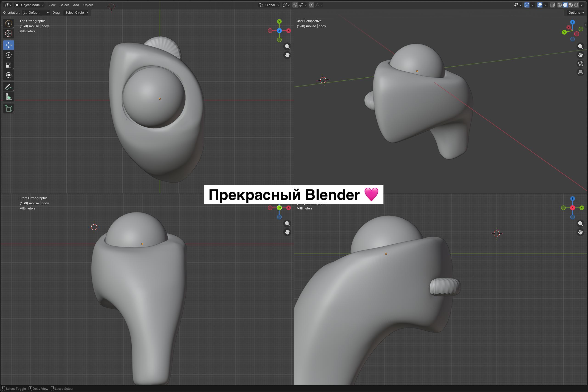588x392 pixels.
Task: Toggle snapping magnet in the header
Action: (295, 5)
